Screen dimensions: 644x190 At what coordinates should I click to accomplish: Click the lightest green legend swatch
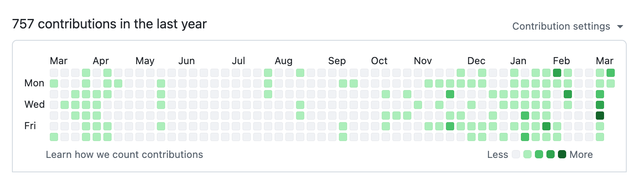pyautogui.click(x=527, y=155)
